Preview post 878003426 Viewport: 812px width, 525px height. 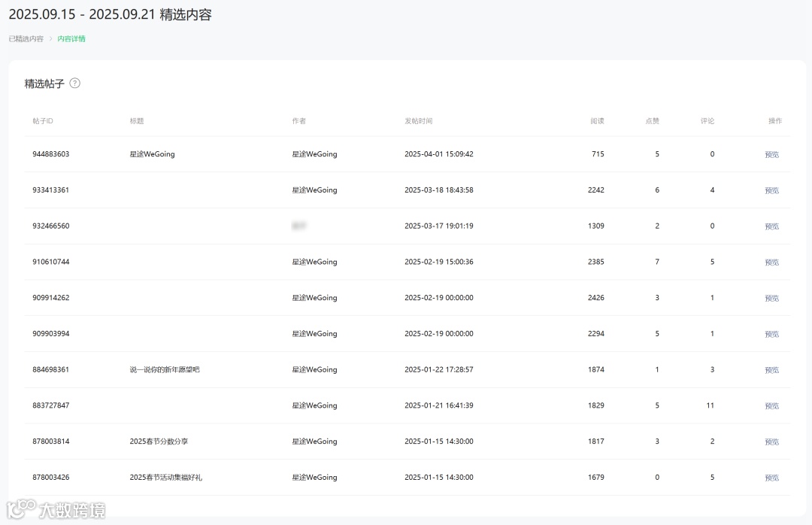771,478
